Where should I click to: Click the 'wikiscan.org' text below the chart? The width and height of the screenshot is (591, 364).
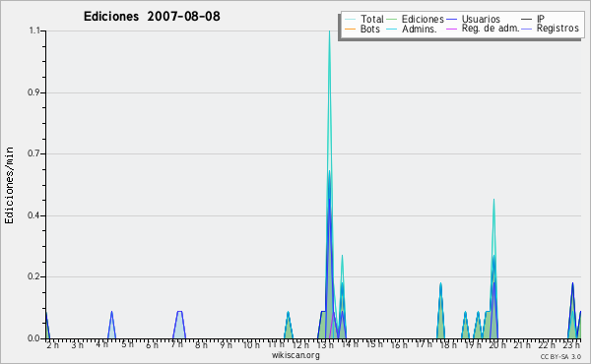pyautogui.click(x=295, y=355)
